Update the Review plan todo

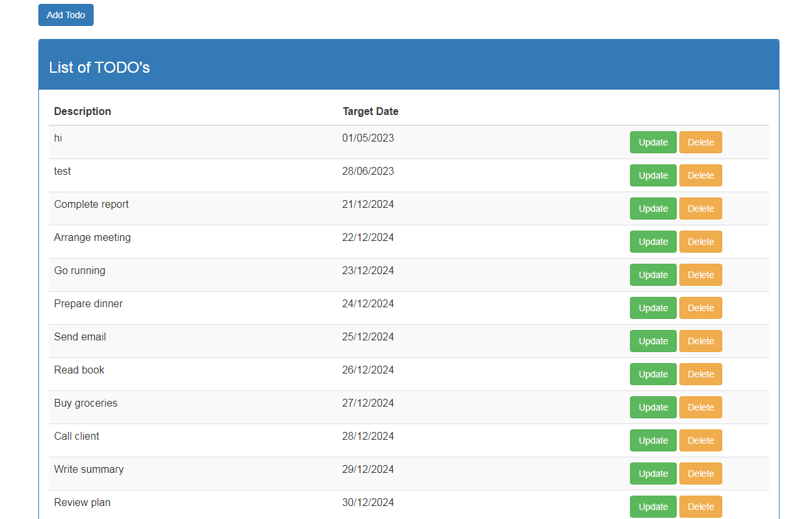tap(653, 507)
